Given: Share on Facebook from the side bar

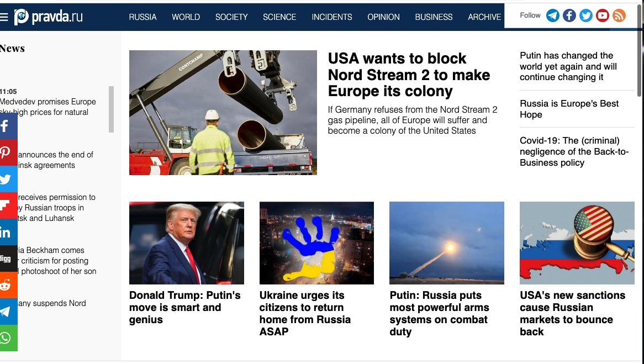Looking at the screenshot, I should point(9,126).
